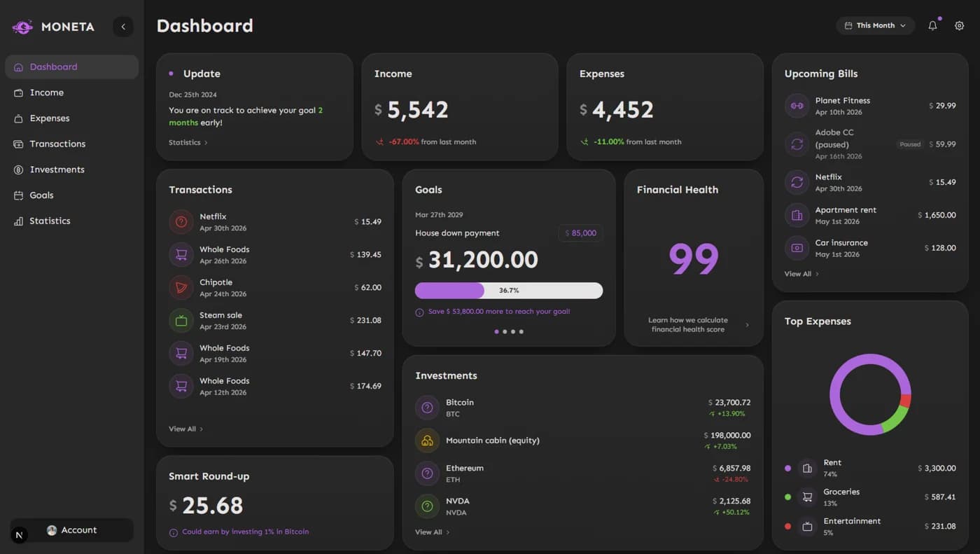Toggle the Paused badge on Adobe CC
The image size is (980, 554).
(910, 144)
